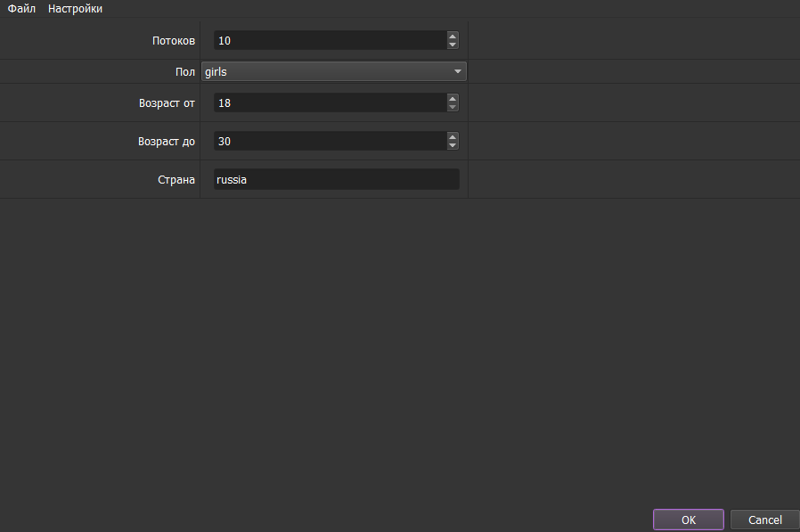Confirm settings with the OK button
Screen dimensions: 800x532
tap(689, 520)
